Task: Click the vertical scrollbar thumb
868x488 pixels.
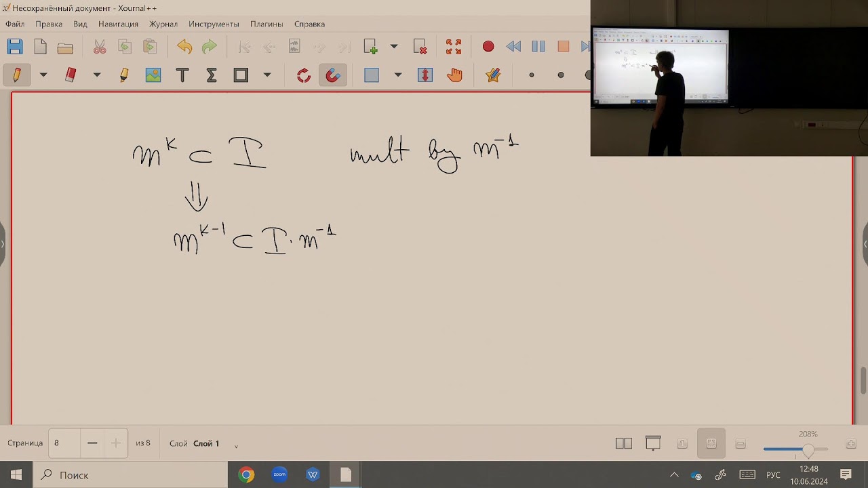Action: [863, 380]
